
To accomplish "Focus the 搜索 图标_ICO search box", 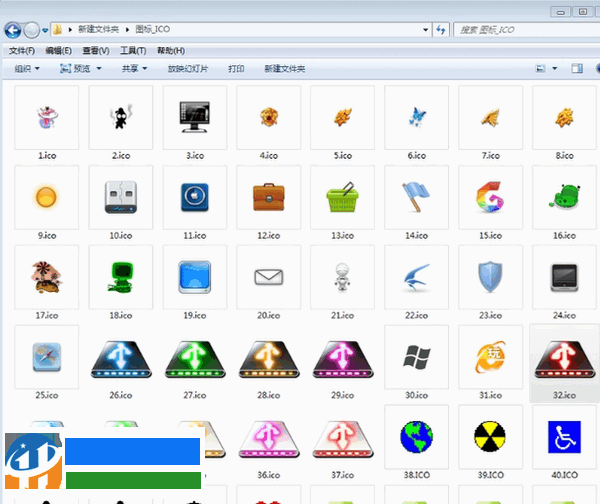I will (527, 29).
